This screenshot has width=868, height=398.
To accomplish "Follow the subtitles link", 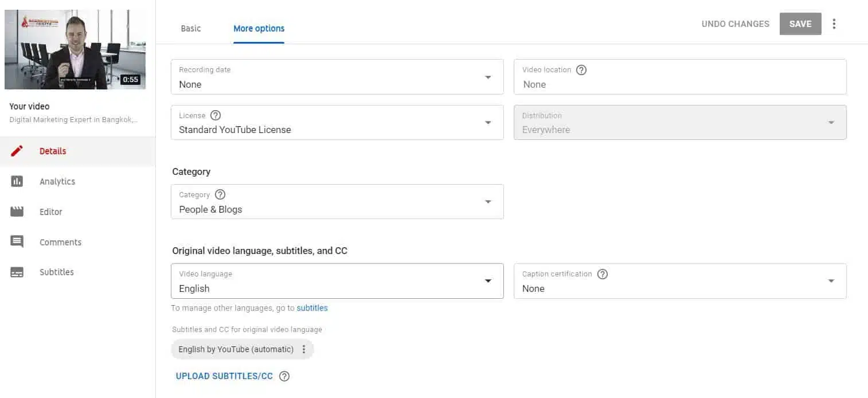I will [x=312, y=308].
